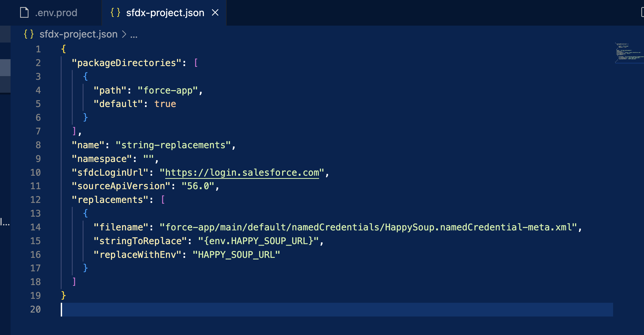Click the "replaceWithEnv" key text
Image resolution: width=644 pixels, height=335 pixels.
pos(138,255)
